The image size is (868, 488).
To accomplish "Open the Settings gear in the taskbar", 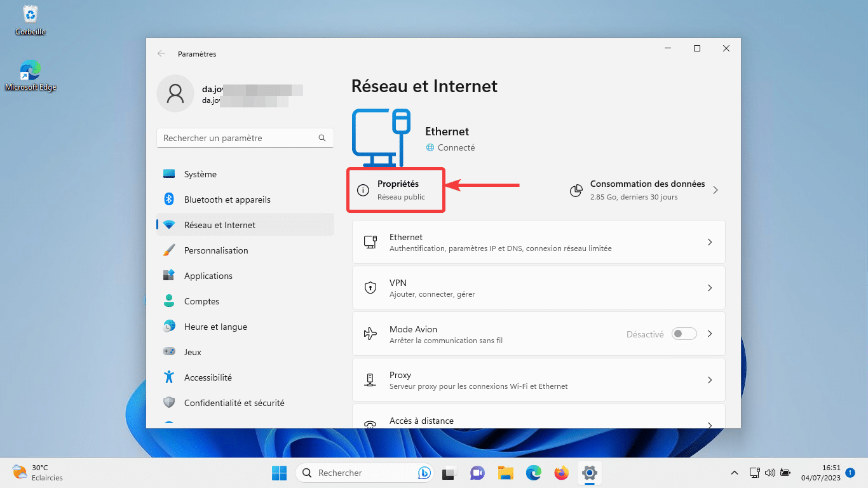I will point(589,473).
